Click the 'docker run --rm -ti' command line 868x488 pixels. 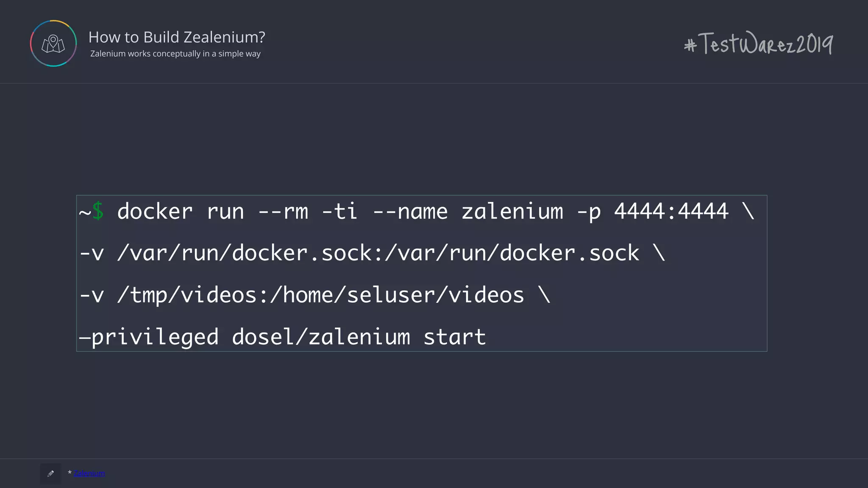pos(417,211)
